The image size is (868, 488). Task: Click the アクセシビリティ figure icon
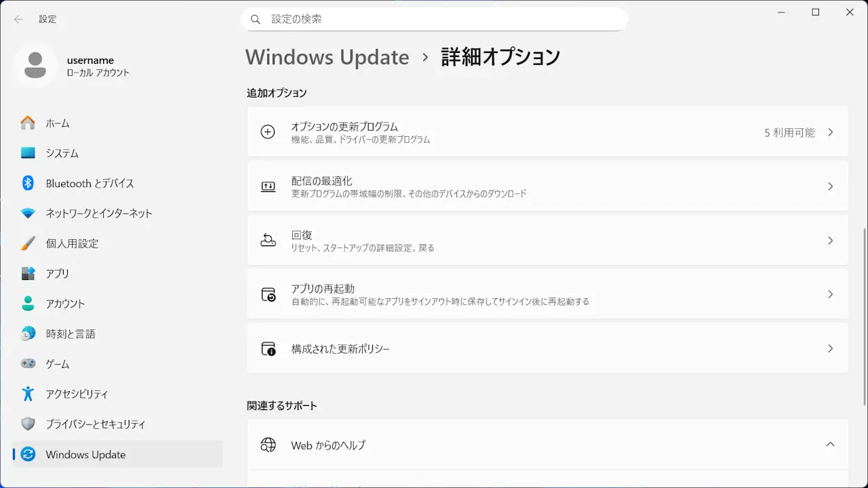(x=28, y=394)
